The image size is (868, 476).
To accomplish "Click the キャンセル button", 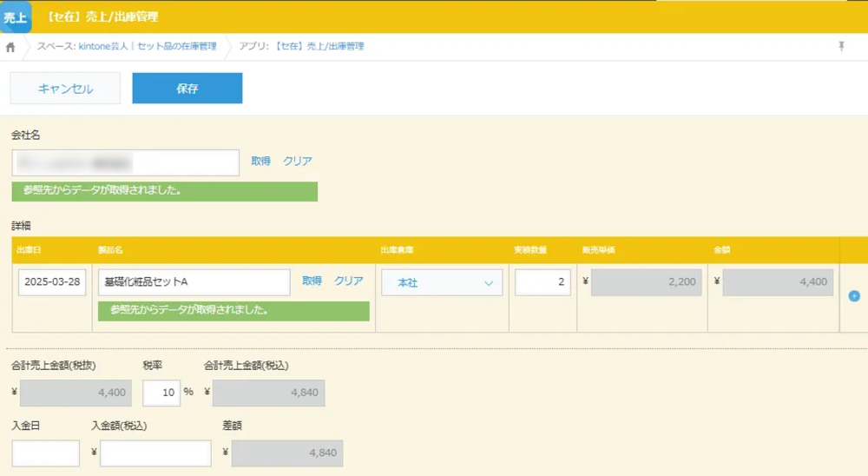I will (65, 89).
